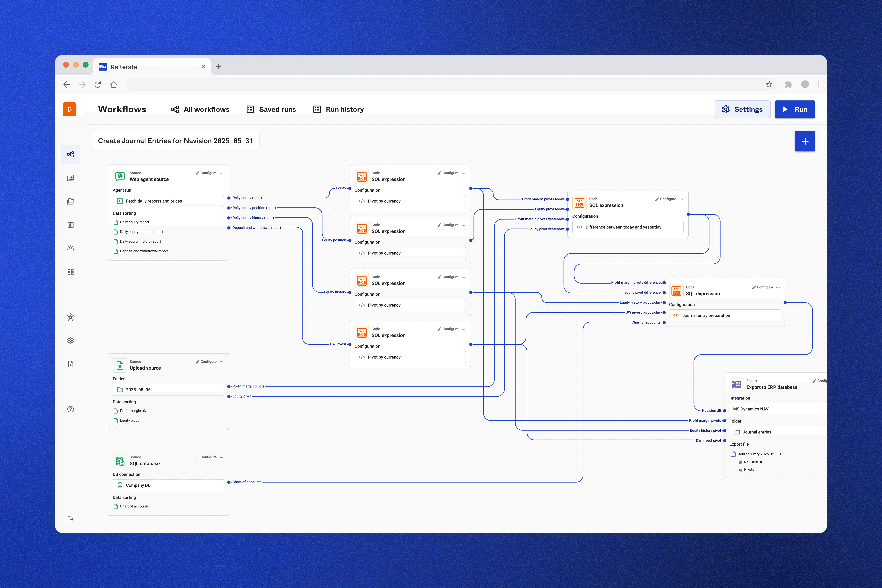Select the Company DB connection field

click(x=168, y=485)
